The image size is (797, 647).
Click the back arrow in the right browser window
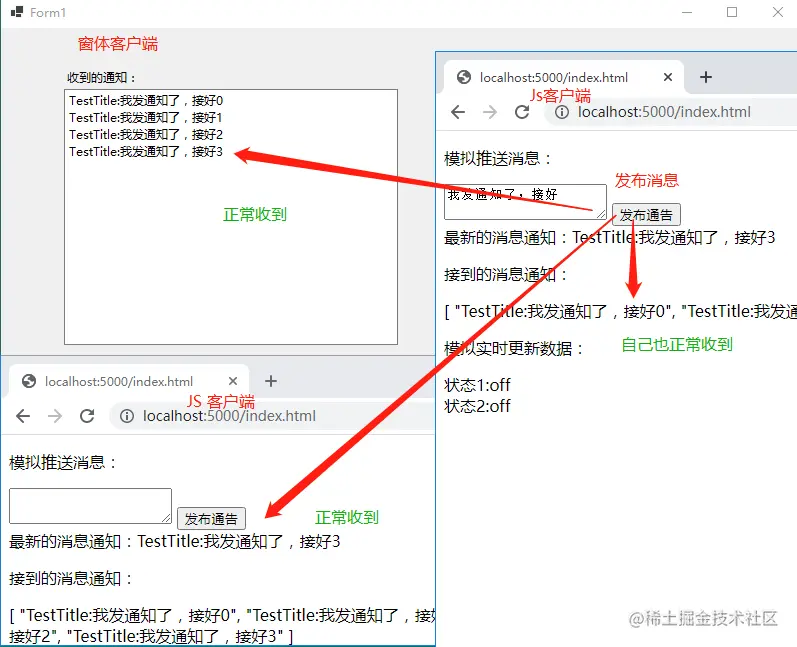tap(458, 112)
